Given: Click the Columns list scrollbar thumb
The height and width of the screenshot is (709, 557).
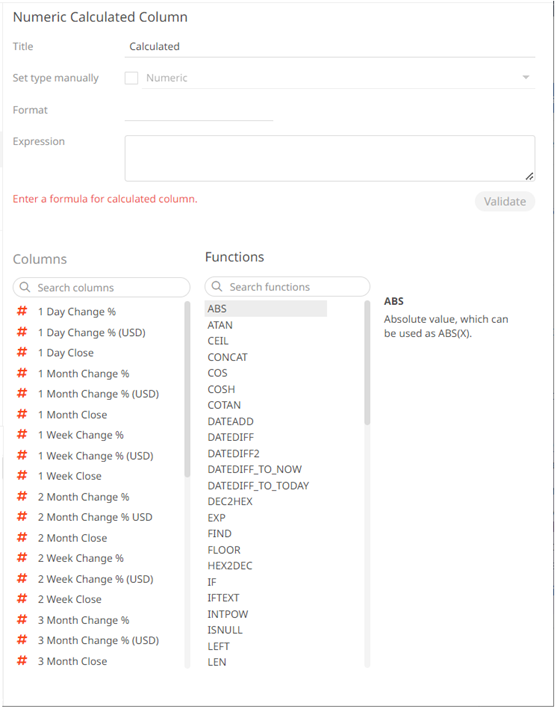Looking at the screenshot, I should (187, 389).
